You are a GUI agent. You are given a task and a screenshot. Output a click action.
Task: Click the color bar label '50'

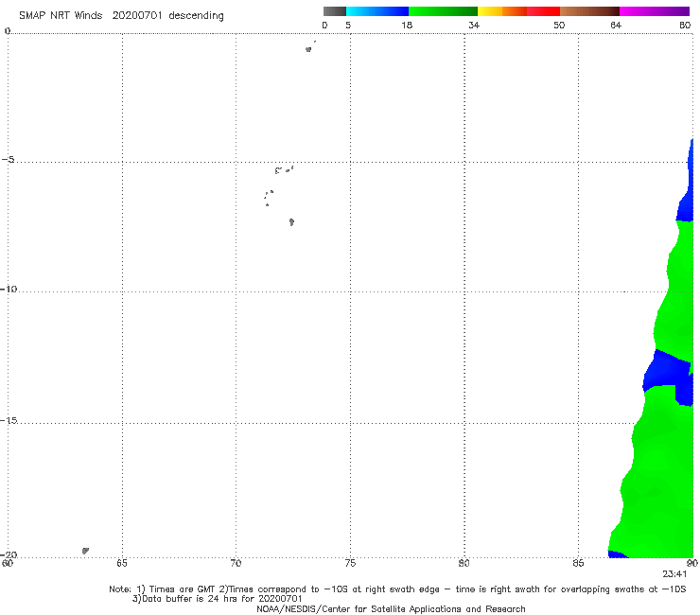pos(559,25)
